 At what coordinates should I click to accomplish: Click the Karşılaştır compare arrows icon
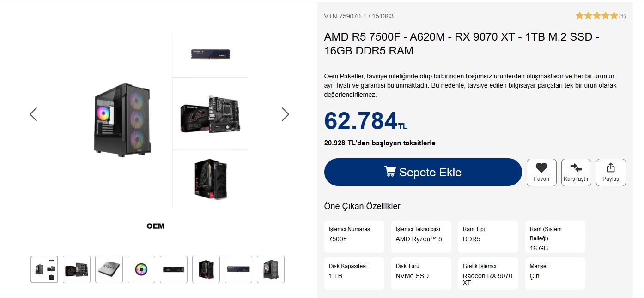(x=576, y=168)
